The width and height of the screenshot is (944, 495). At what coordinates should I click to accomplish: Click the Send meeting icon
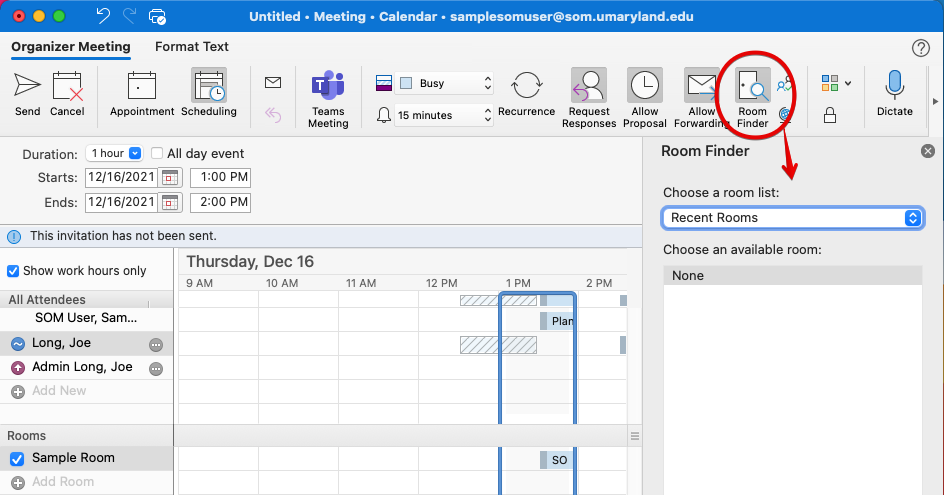pyautogui.click(x=27, y=93)
